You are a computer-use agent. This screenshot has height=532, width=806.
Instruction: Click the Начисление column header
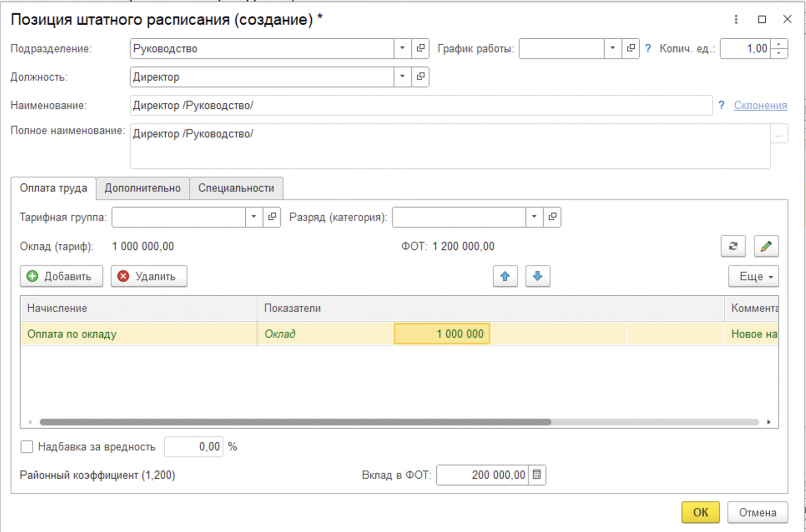coord(139,308)
